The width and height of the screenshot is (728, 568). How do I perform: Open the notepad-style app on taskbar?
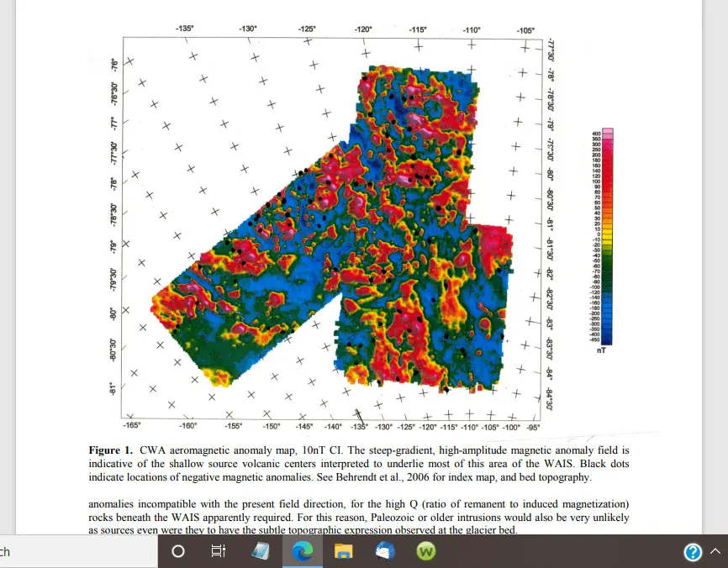(x=261, y=551)
